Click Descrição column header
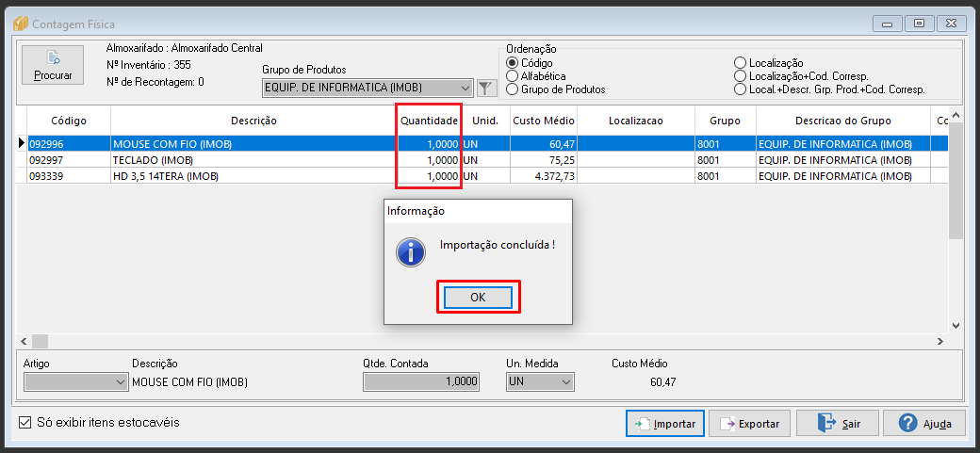The image size is (980, 453). [x=253, y=121]
